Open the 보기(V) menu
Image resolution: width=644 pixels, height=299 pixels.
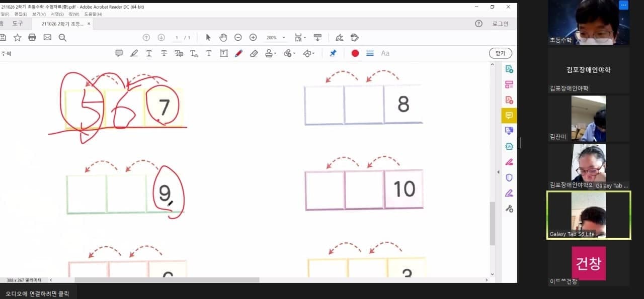pos(39,14)
